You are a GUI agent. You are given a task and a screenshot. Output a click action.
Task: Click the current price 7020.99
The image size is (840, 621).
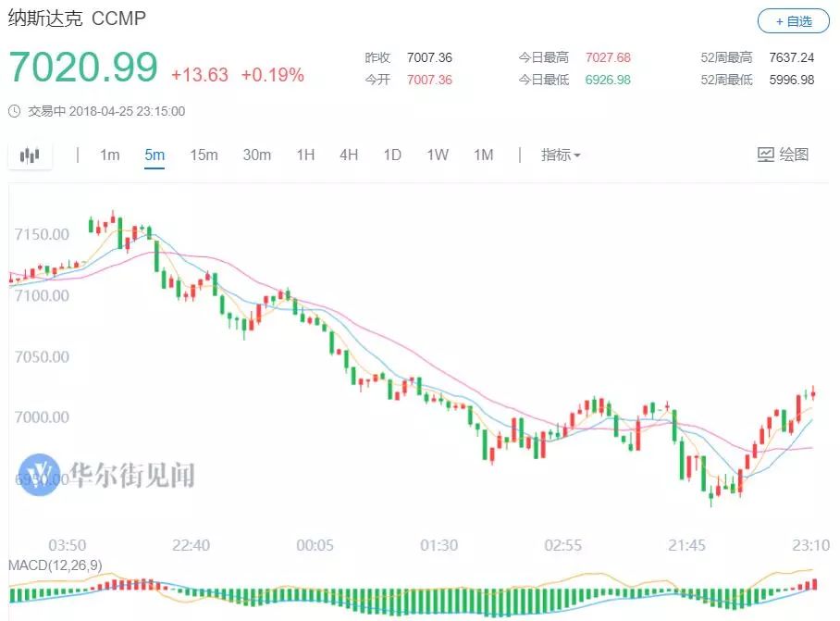83,68
